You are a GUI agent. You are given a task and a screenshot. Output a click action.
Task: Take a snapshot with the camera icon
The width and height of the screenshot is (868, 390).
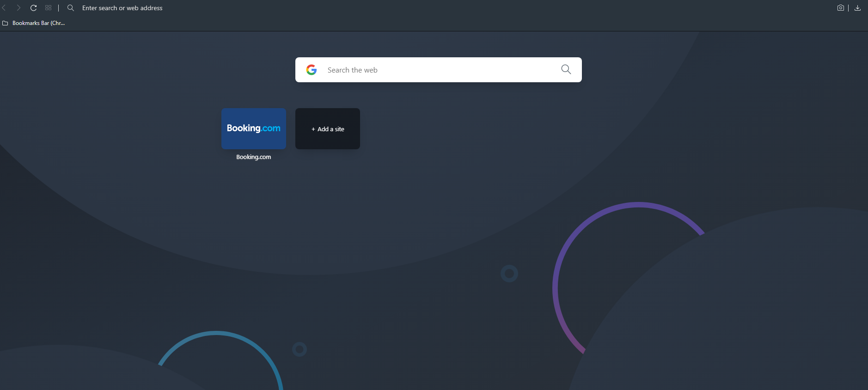[x=840, y=8]
